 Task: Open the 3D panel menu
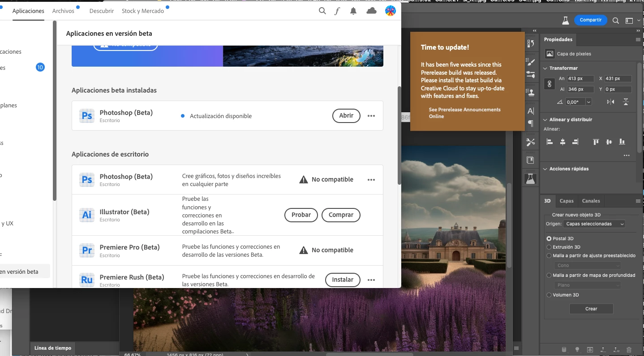pyautogui.click(x=638, y=201)
